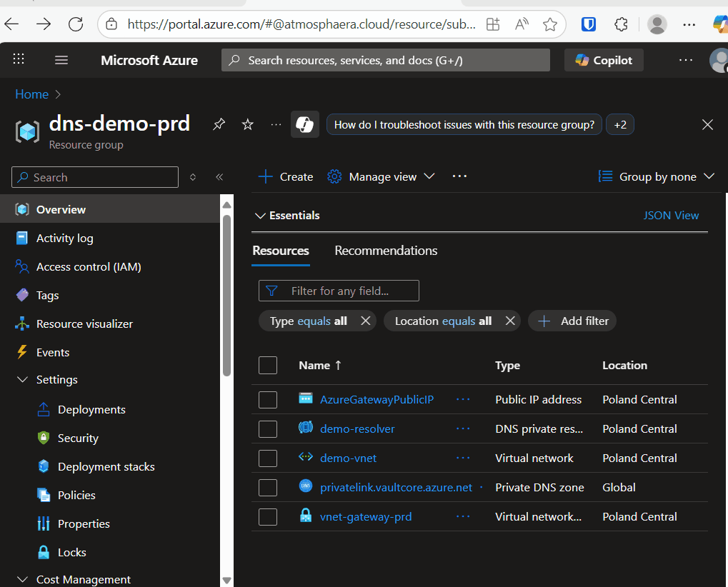
Task: Open the browser settings ellipsis menu
Action: [x=689, y=24]
